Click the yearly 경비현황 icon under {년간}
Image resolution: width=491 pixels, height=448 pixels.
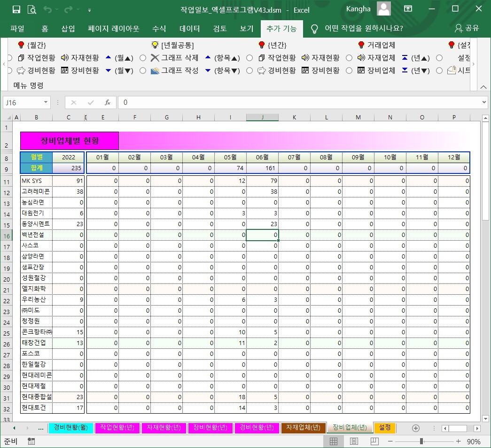(261, 71)
